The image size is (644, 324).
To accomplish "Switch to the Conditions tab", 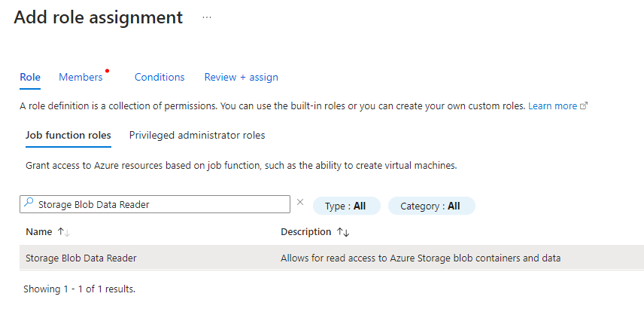I will click(159, 77).
